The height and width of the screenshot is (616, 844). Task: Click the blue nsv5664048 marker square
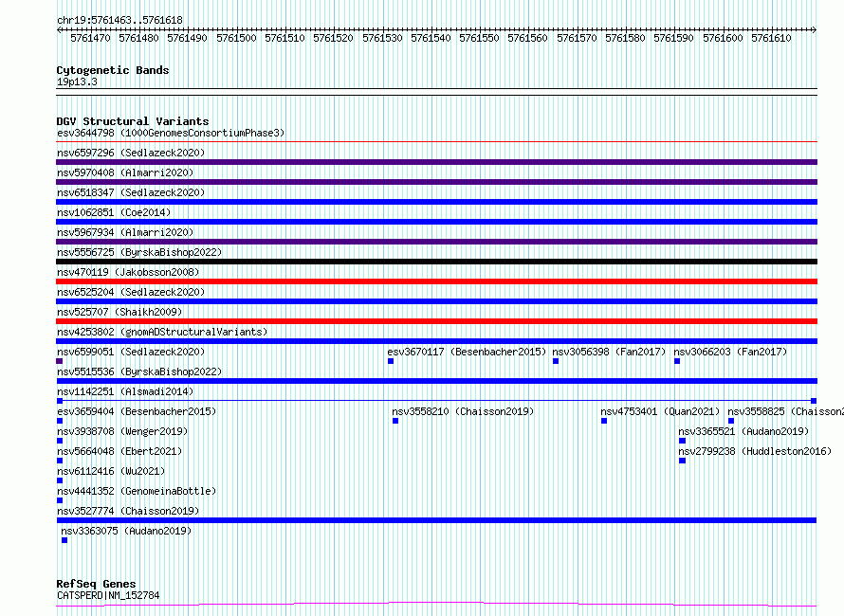pyautogui.click(x=60, y=461)
